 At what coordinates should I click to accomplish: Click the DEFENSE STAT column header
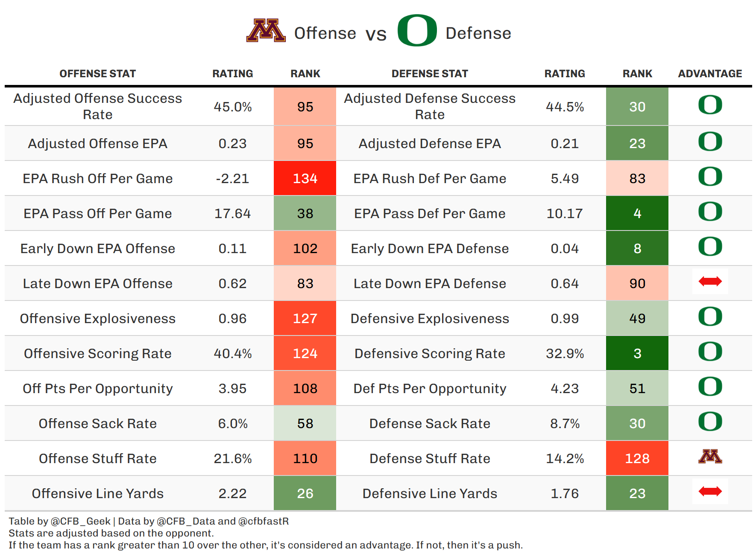(x=430, y=74)
